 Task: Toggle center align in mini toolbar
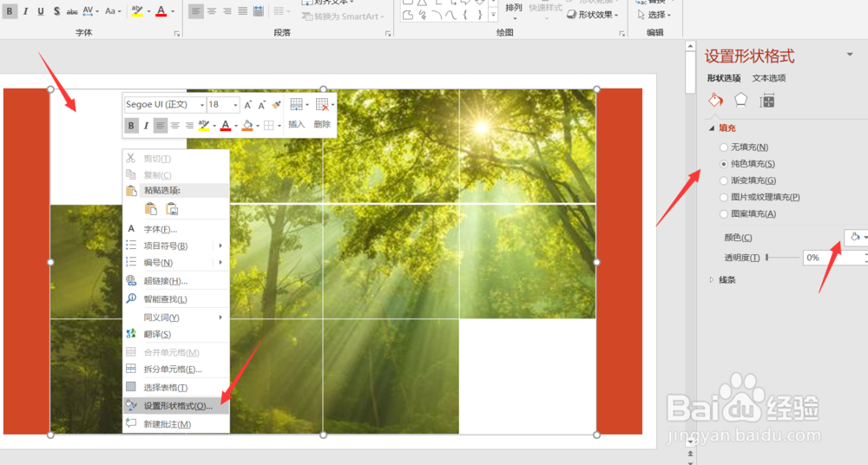click(x=175, y=126)
